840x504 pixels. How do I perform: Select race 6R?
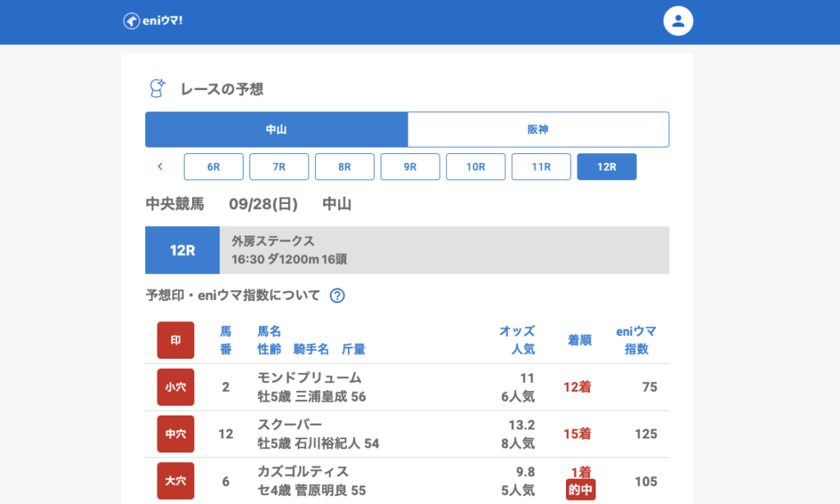coord(213,166)
